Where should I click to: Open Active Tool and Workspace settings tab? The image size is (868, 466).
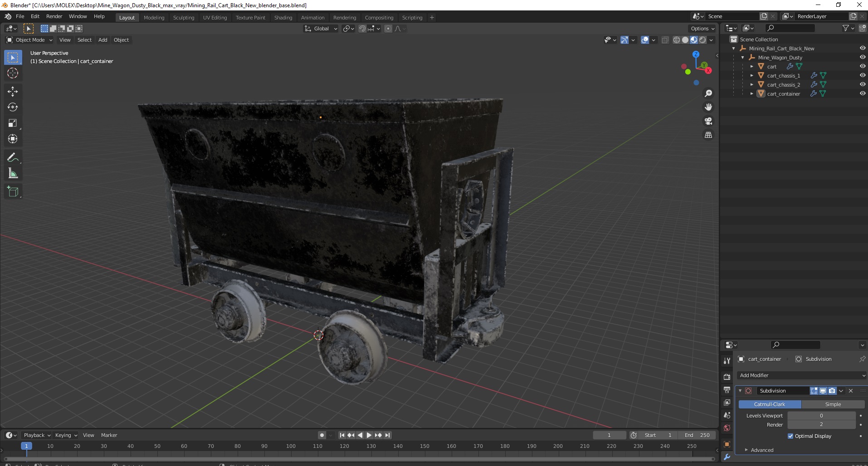[727, 360]
